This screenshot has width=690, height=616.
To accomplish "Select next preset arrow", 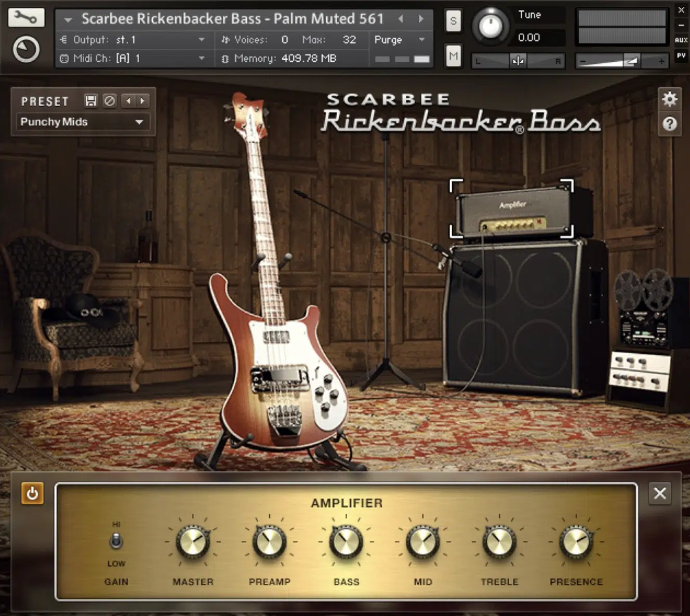I will click(x=142, y=101).
